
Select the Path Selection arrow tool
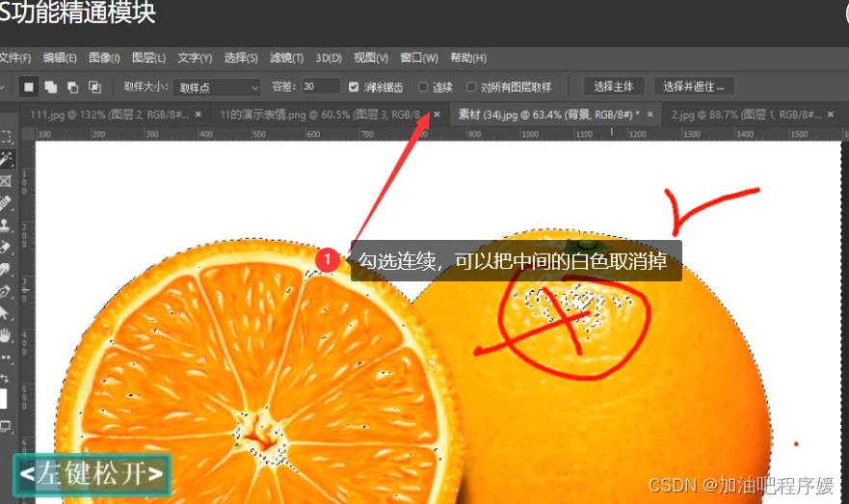pos(4,313)
